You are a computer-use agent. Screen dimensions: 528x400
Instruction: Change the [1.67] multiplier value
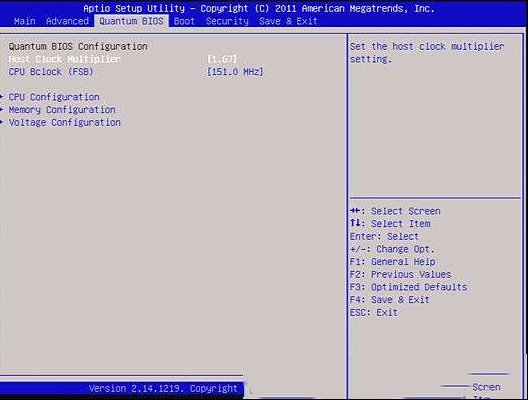(222, 59)
